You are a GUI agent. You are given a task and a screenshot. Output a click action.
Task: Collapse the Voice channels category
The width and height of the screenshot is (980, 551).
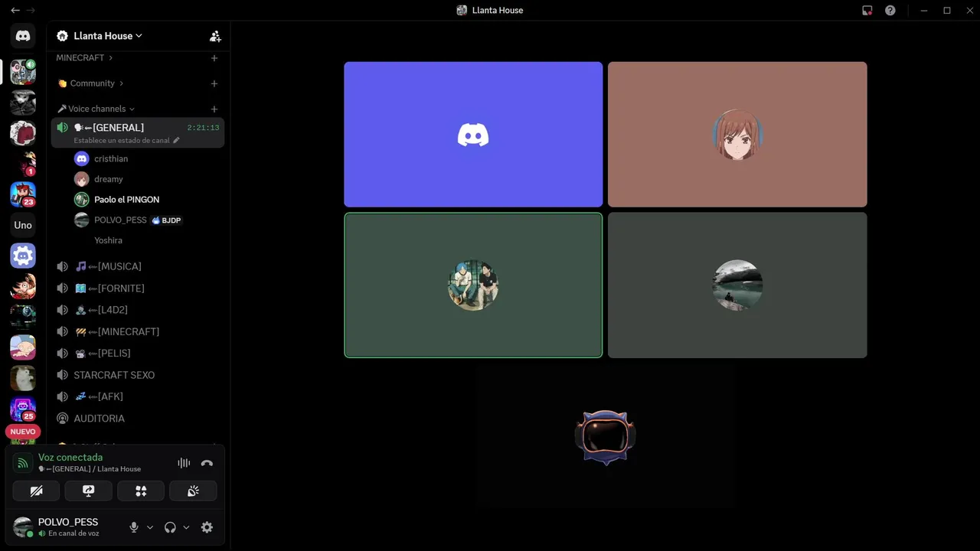(x=96, y=109)
